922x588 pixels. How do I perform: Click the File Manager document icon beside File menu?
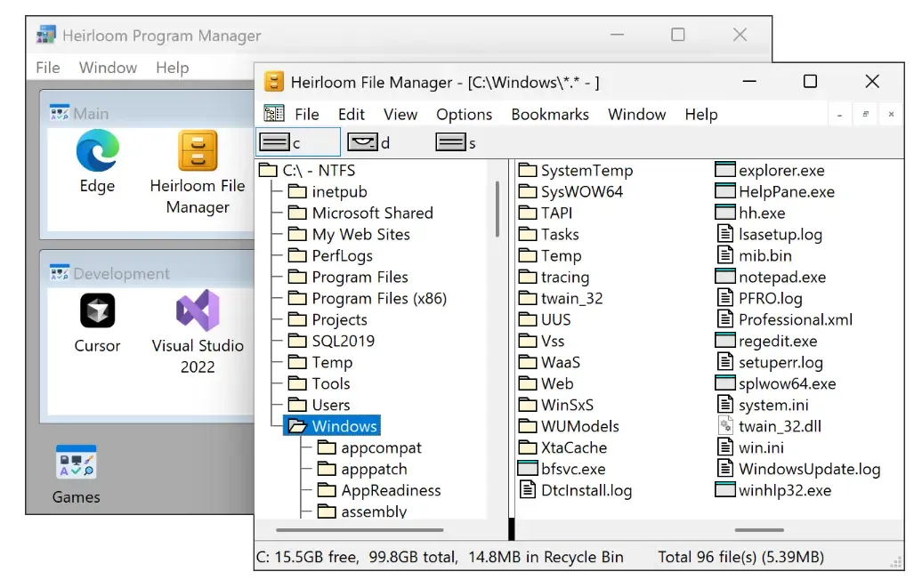(274, 114)
